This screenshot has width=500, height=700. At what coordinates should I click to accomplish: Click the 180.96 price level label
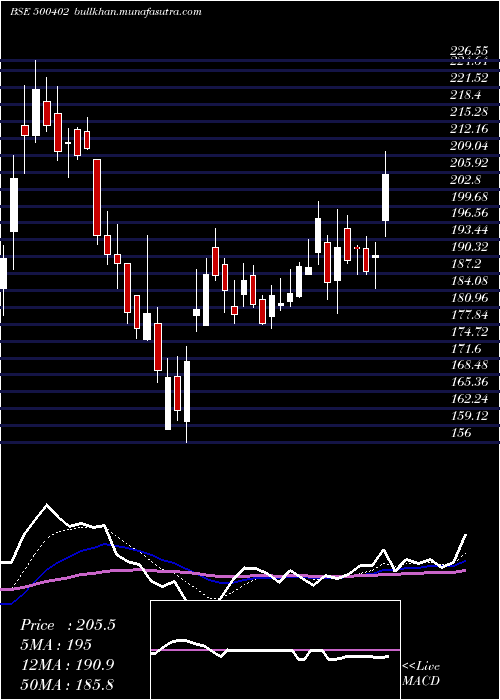coord(469,298)
